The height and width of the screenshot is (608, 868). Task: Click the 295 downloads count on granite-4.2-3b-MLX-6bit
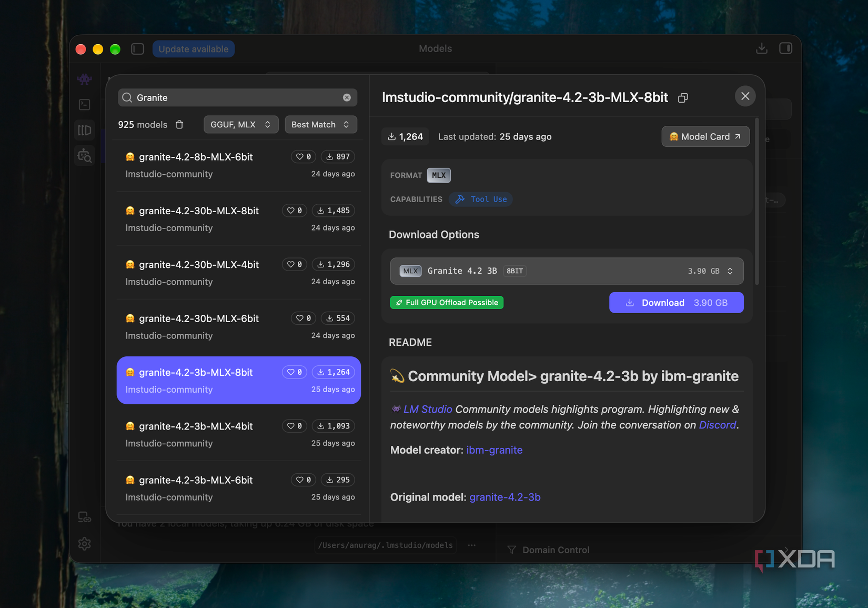click(338, 480)
